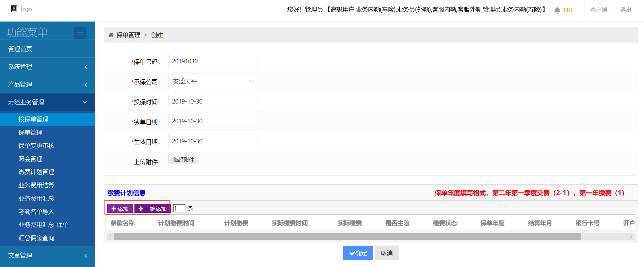Expand the 系统管理 menu
The width and height of the screenshot is (644, 267).
[48, 67]
